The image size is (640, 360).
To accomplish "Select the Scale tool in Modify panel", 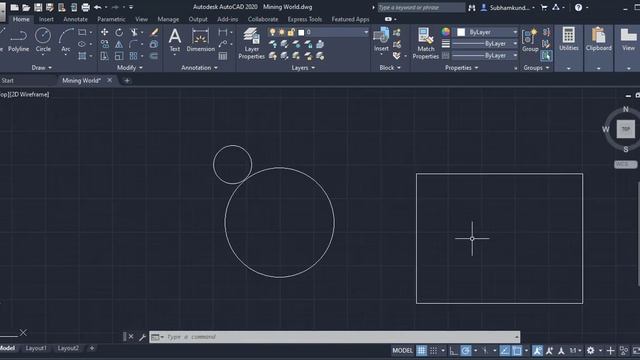I will click(x=119, y=56).
